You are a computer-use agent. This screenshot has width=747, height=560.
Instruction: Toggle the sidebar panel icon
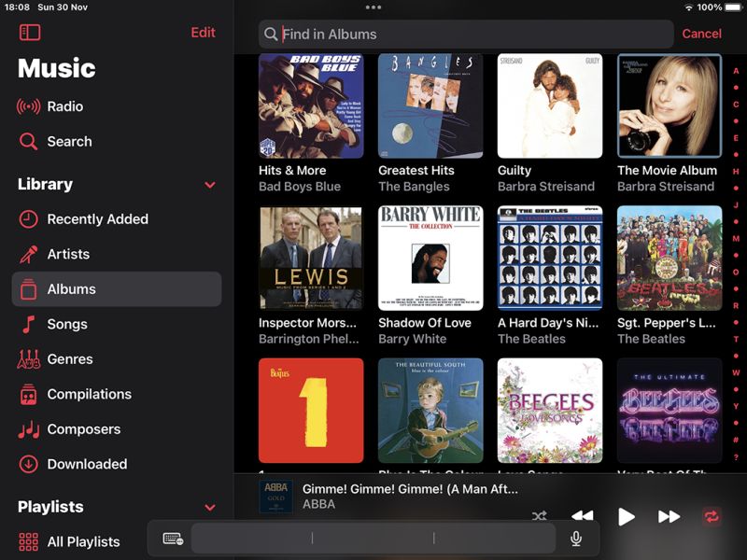pos(30,33)
